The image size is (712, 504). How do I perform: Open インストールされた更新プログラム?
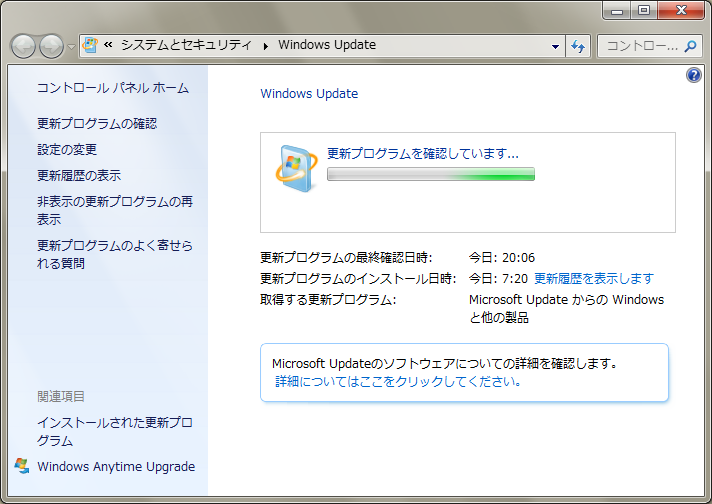pos(115,431)
